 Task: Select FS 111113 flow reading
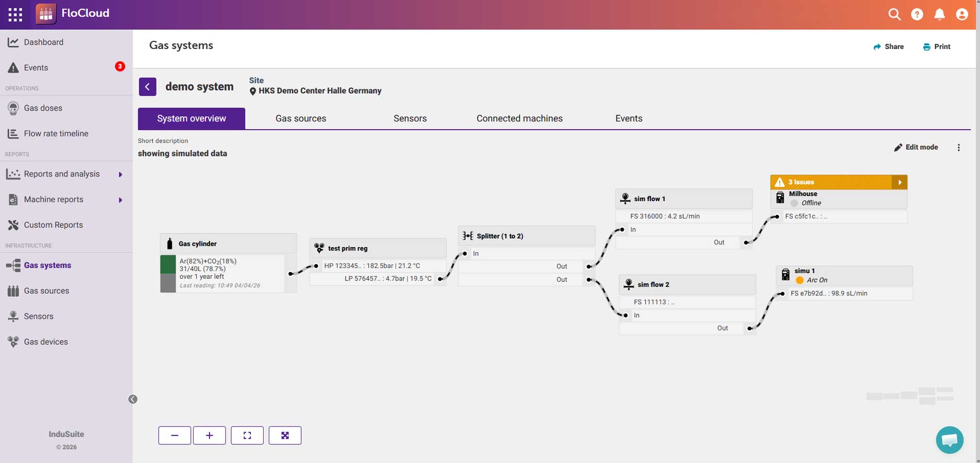point(687,302)
